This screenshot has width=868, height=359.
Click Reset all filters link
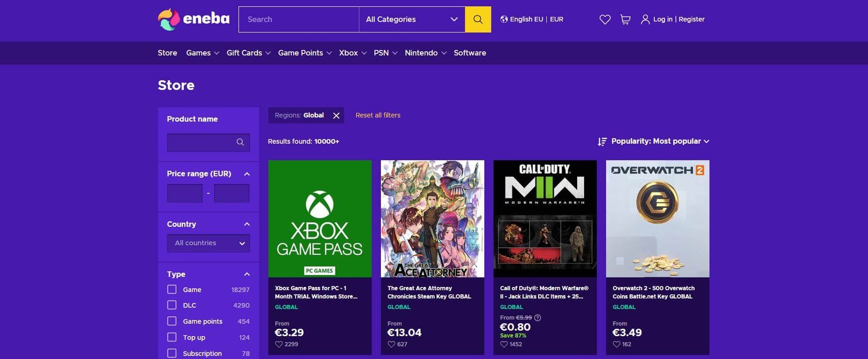tap(378, 116)
